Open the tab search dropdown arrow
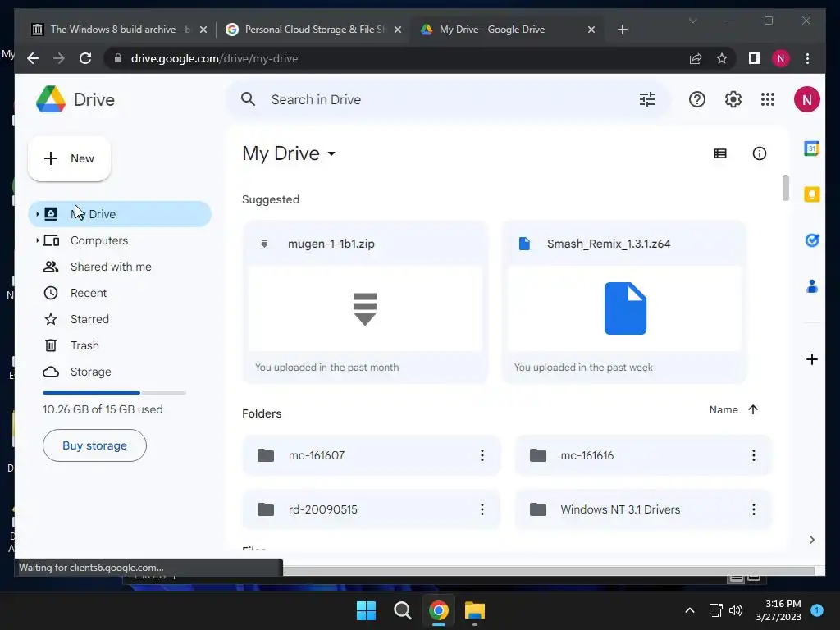The image size is (840, 630). point(692,21)
